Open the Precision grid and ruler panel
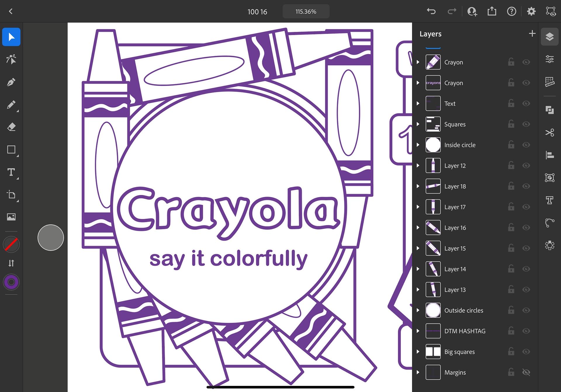The height and width of the screenshot is (392, 561). pyautogui.click(x=550, y=82)
